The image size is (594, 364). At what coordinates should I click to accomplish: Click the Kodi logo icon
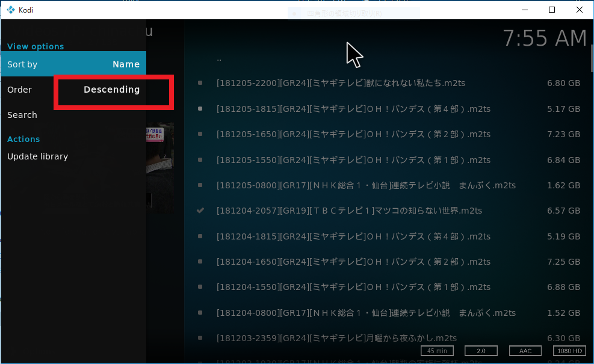coord(11,10)
